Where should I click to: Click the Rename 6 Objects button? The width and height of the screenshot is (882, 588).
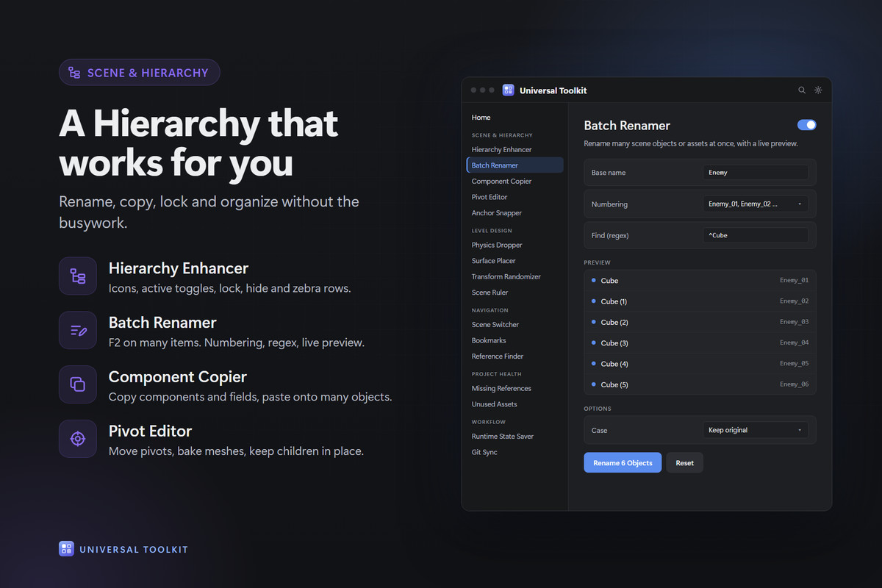point(623,463)
